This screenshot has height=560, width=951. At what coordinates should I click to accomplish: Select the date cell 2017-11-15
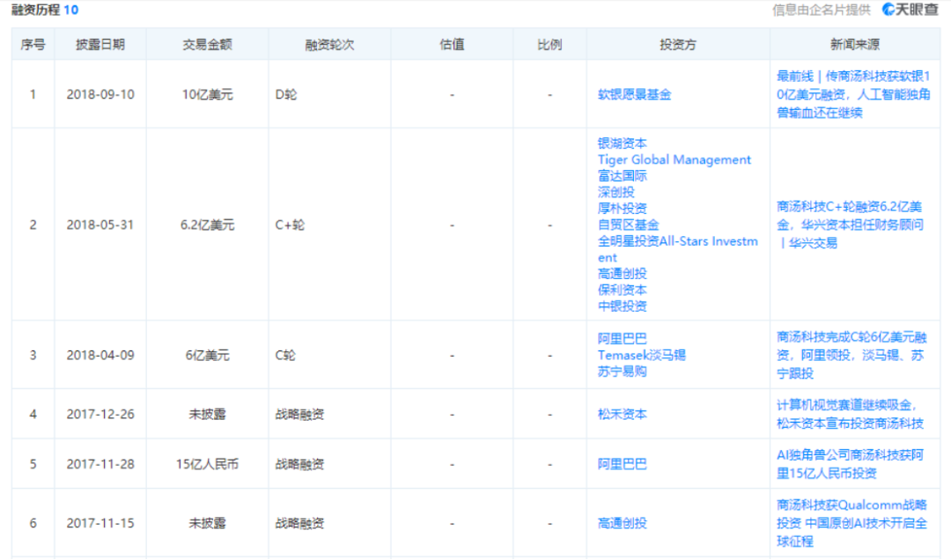click(x=100, y=523)
